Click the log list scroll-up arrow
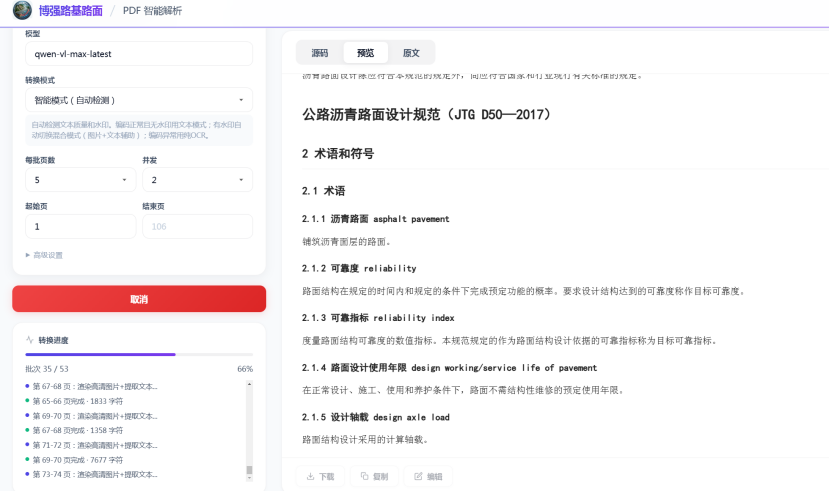This screenshot has width=829, height=492. point(249,384)
